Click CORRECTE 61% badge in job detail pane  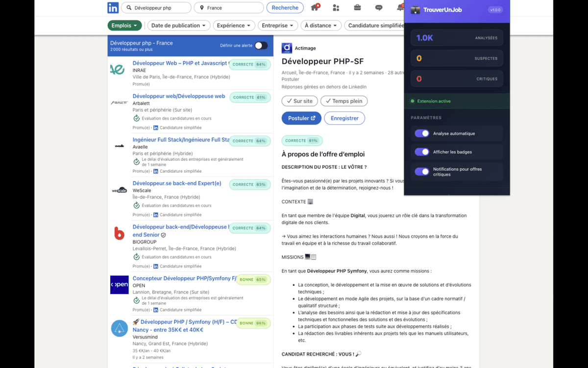302,140
